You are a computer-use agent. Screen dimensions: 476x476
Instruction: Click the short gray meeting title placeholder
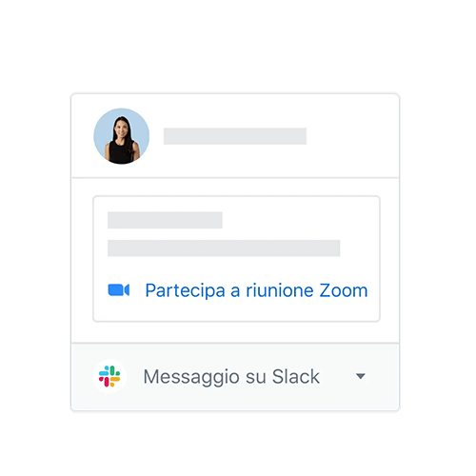[x=165, y=220]
